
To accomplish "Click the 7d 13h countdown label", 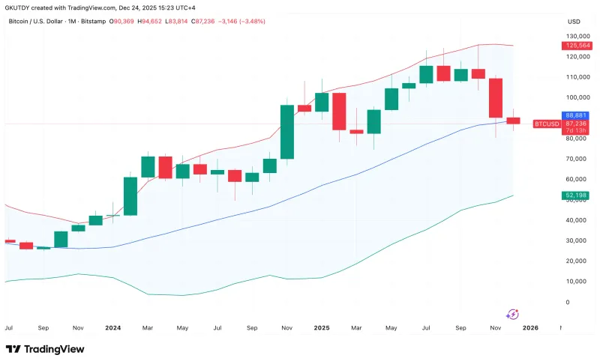I will coord(575,130).
